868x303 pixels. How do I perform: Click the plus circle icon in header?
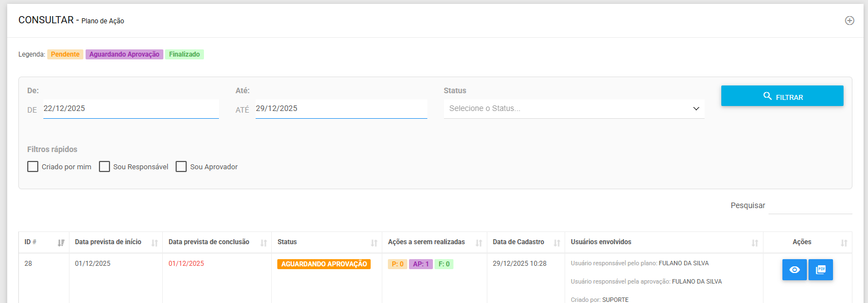click(x=849, y=21)
